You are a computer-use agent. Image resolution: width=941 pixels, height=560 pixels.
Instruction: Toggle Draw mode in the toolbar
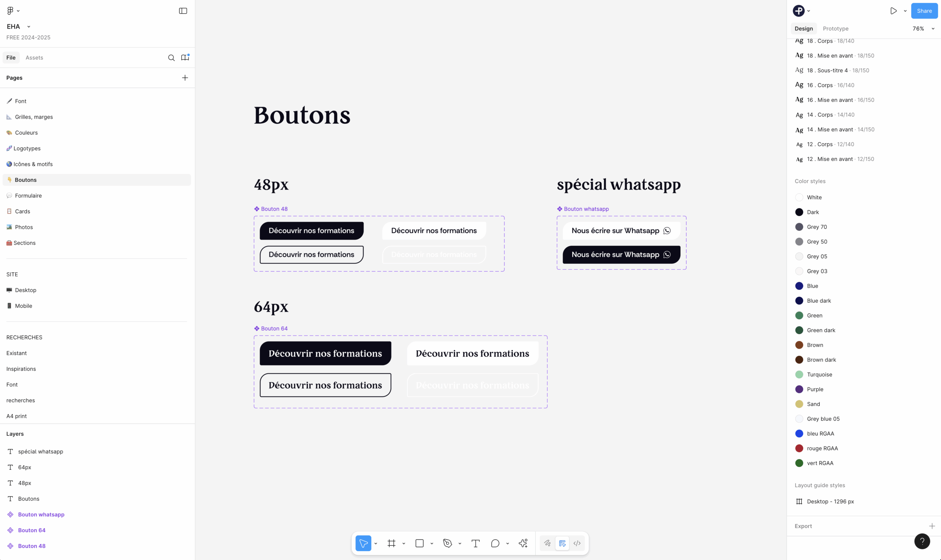click(547, 543)
